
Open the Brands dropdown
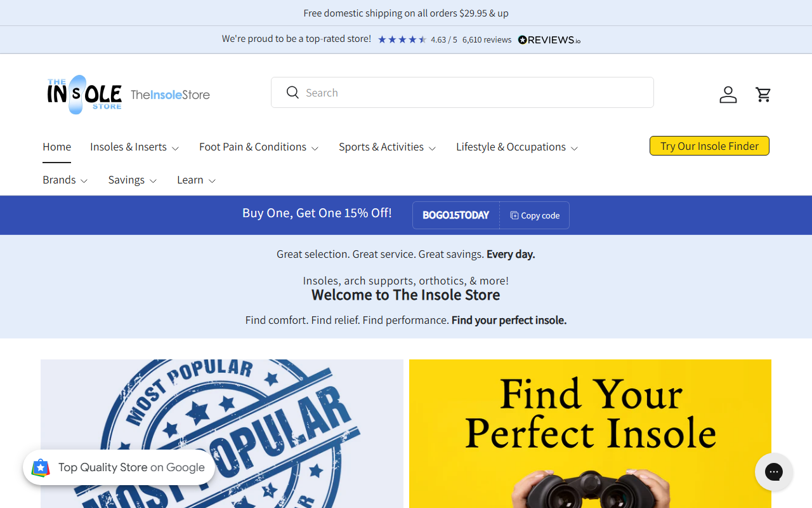pyautogui.click(x=65, y=180)
